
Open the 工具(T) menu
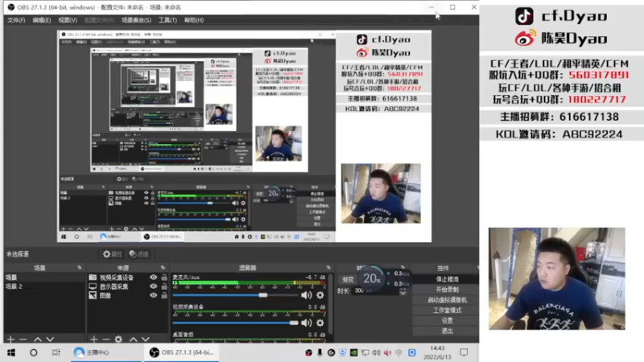pos(167,20)
